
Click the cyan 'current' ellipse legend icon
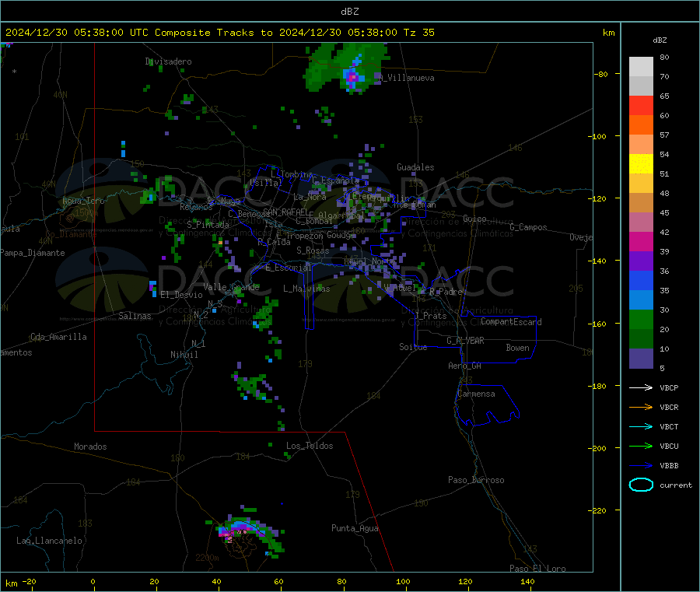pos(641,485)
